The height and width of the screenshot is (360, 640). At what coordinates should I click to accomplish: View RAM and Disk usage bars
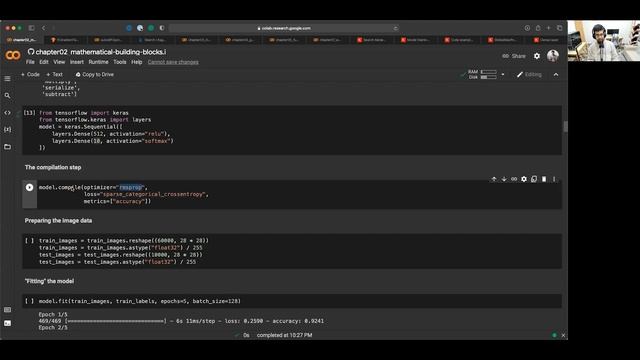click(x=482, y=74)
